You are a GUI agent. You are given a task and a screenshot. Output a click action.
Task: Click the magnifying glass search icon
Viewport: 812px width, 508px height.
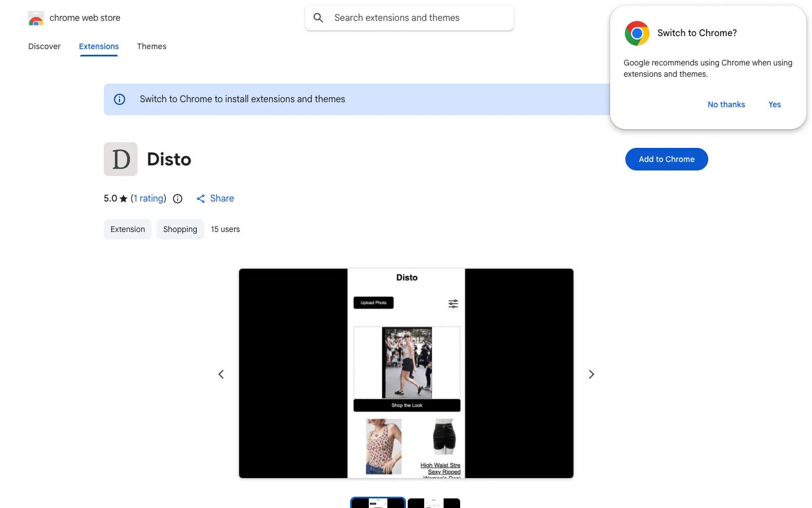coord(319,18)
